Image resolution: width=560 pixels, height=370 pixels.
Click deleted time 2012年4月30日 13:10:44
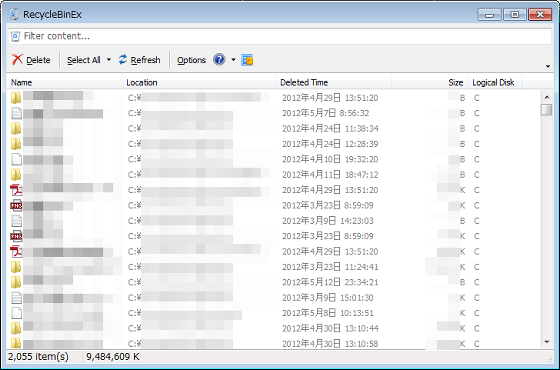click(330, 328)
